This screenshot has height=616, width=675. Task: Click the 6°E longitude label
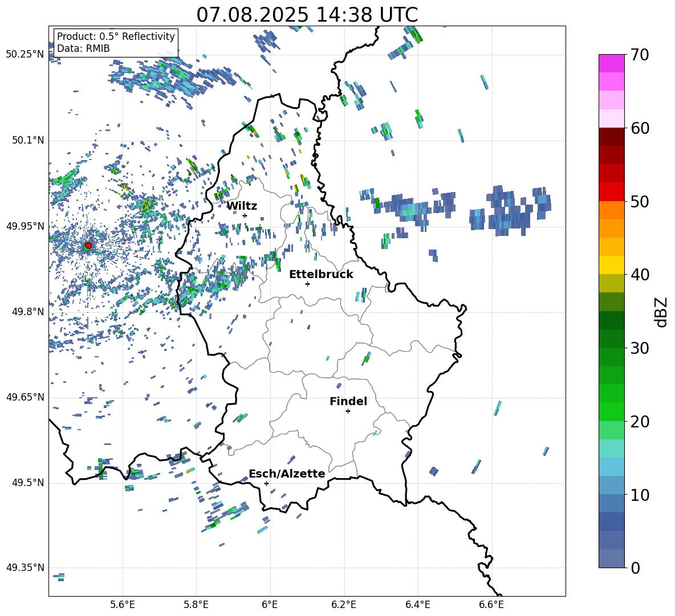point(270,605)
